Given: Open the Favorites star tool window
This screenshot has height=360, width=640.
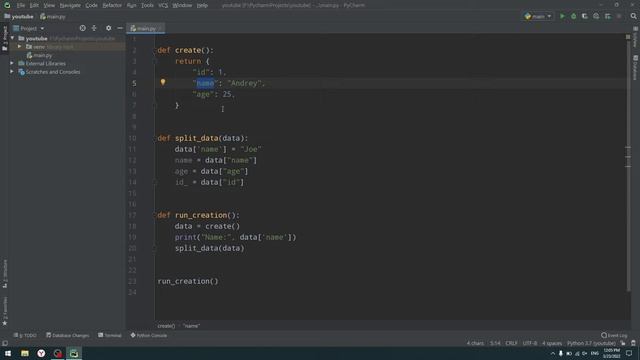Looking at the screenshot, I should point(4,312).
